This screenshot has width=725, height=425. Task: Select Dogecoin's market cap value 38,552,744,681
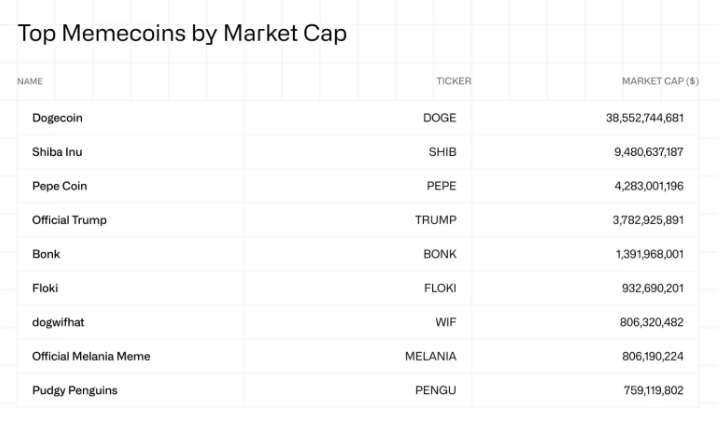pos(644,118)
